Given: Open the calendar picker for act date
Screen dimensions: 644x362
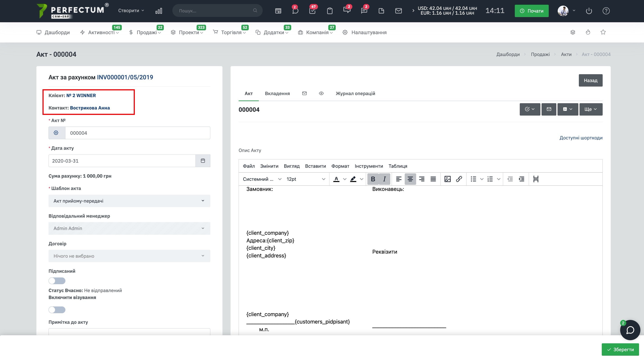Looking at the screenshot, I should click(203, 161).
